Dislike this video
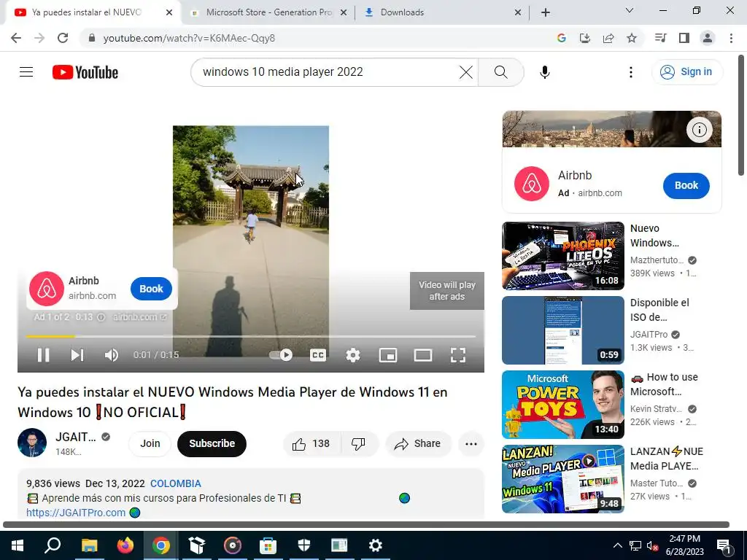Screen dimensions: 747x560 359,444
